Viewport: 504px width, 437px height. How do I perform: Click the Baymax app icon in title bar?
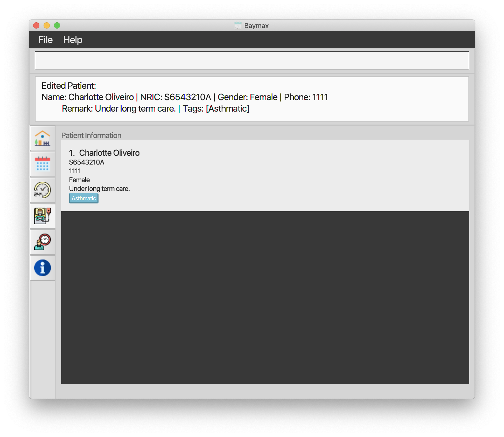(238, 25)
